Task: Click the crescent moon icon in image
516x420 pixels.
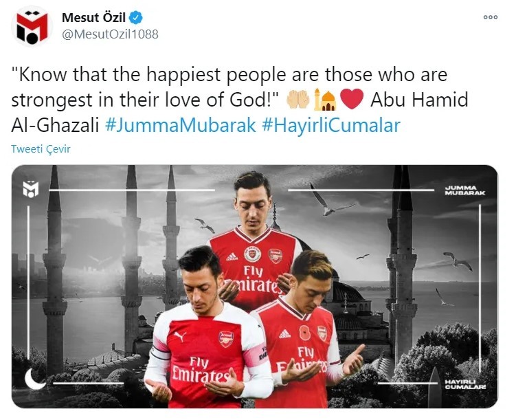Action: click(x=34, y=379)
